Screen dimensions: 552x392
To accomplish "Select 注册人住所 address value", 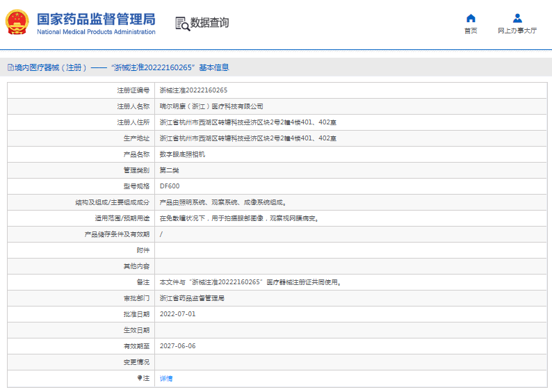I will (247, 122).
